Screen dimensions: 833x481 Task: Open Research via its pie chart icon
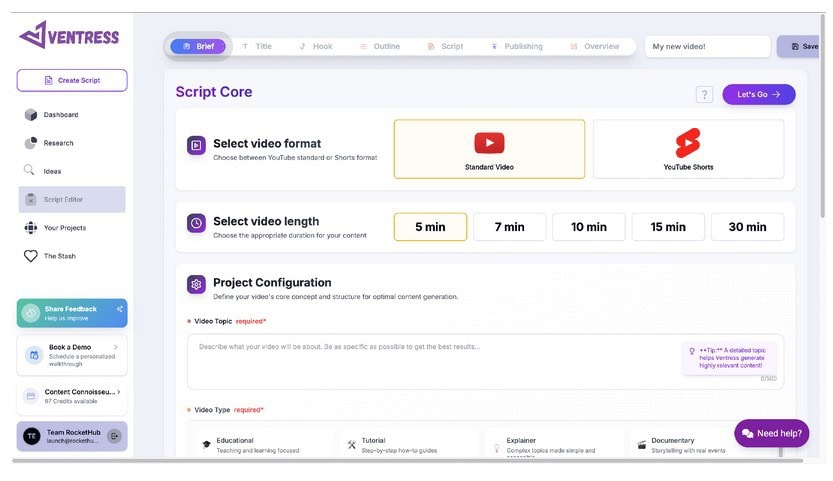click(30, 143)
